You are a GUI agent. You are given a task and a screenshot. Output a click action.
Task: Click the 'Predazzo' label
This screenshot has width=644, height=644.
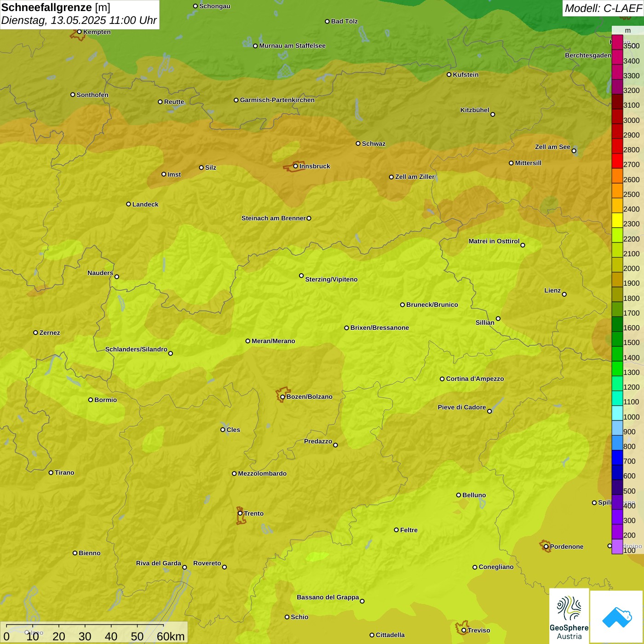pos(318,441)
